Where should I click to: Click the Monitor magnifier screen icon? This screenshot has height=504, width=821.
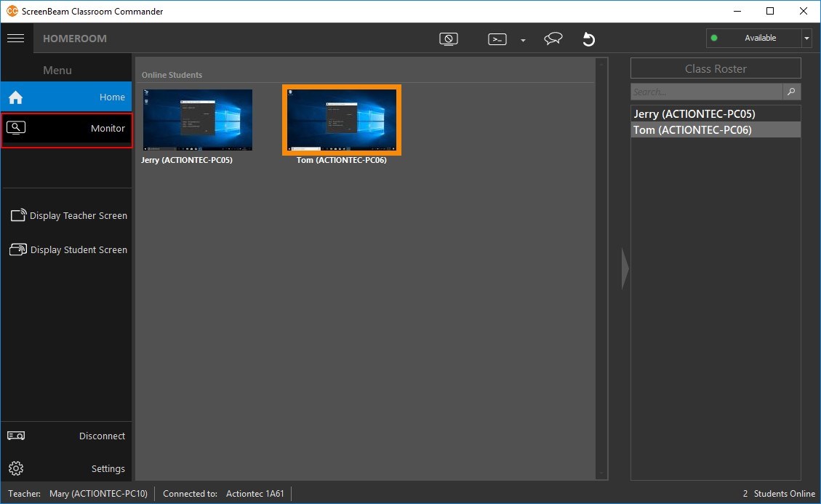tap(16, 127)
